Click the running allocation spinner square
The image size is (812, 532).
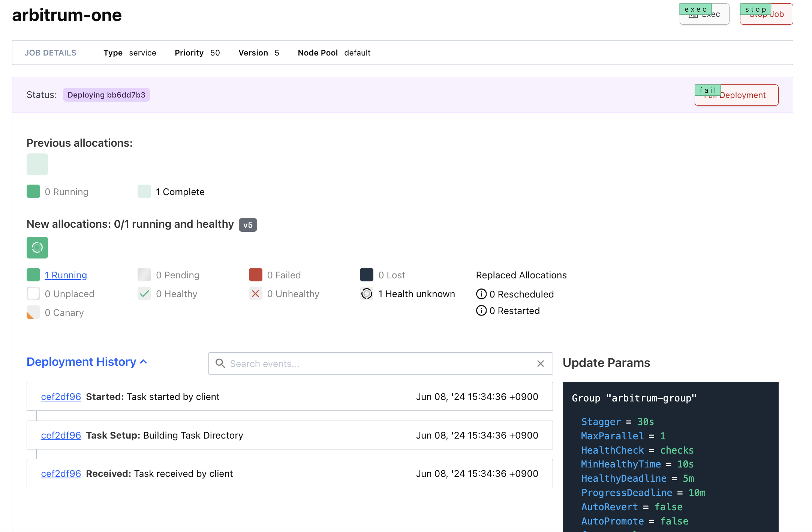[37, 248]
